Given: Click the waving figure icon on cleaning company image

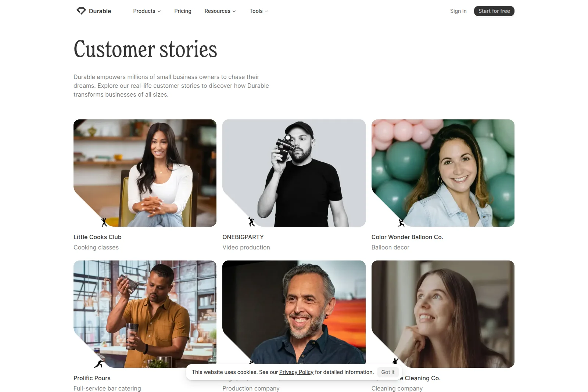Looking at the screenshot, I should click(x=395, y=360).
